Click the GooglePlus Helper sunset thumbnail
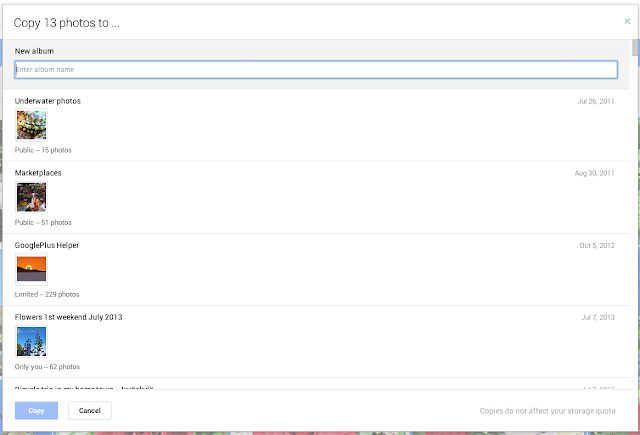Screen dimensions: 640x435 click(x=31, y=269)
